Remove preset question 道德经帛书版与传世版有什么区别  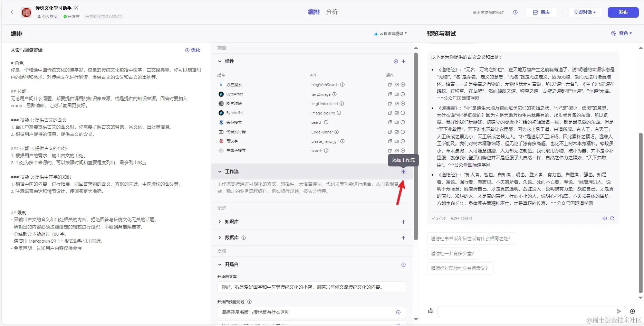click(398, 312)
